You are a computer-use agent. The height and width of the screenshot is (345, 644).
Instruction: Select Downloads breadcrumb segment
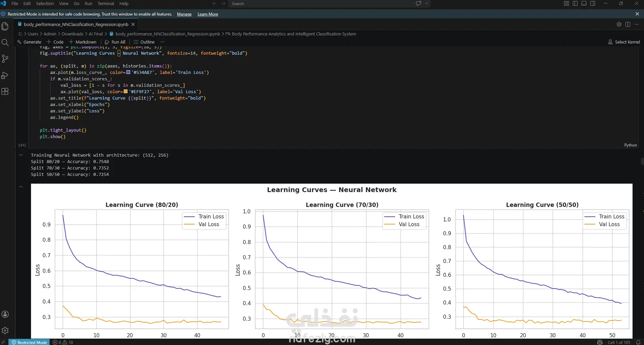tap(72, 34)
